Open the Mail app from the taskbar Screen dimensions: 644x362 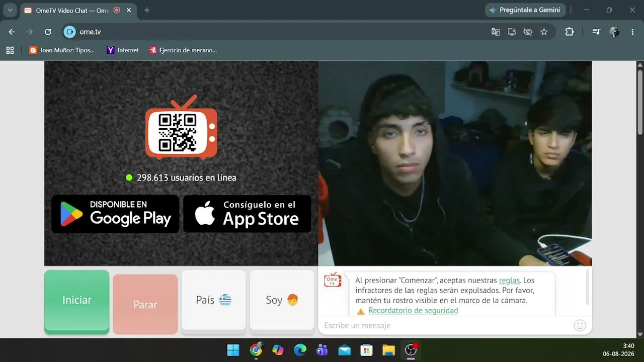(345, 350)
